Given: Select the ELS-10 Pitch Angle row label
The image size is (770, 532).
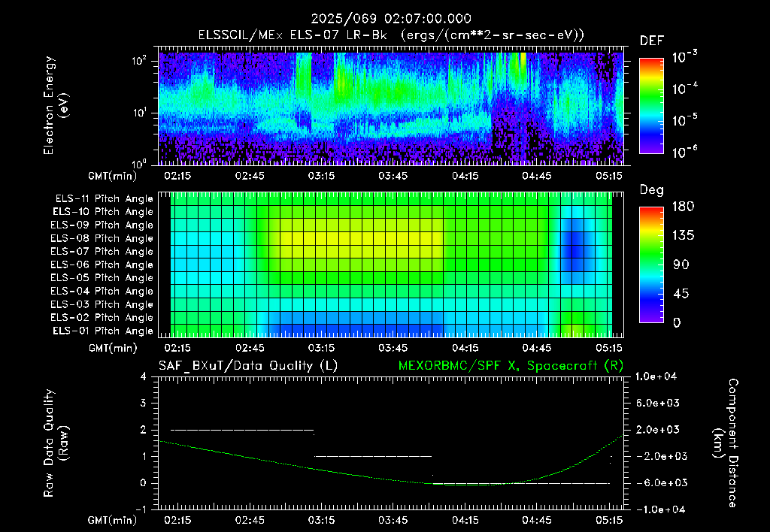Looking at the screenshot, I should click(x=103, y=212).
